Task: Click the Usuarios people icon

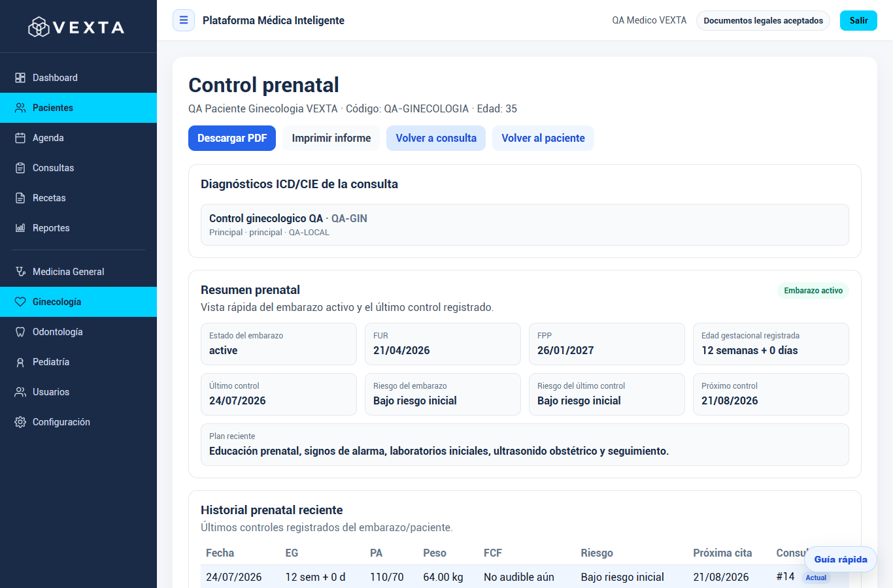Action: point(20,392)
